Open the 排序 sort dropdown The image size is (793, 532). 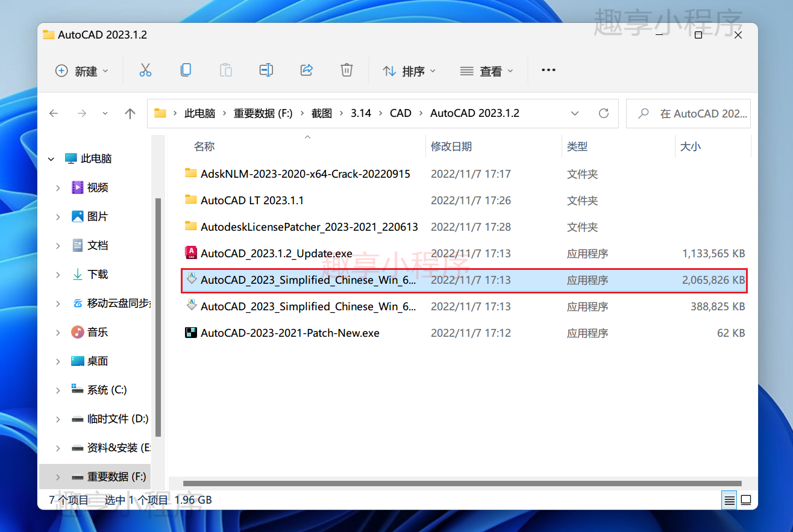coord(409,71)
